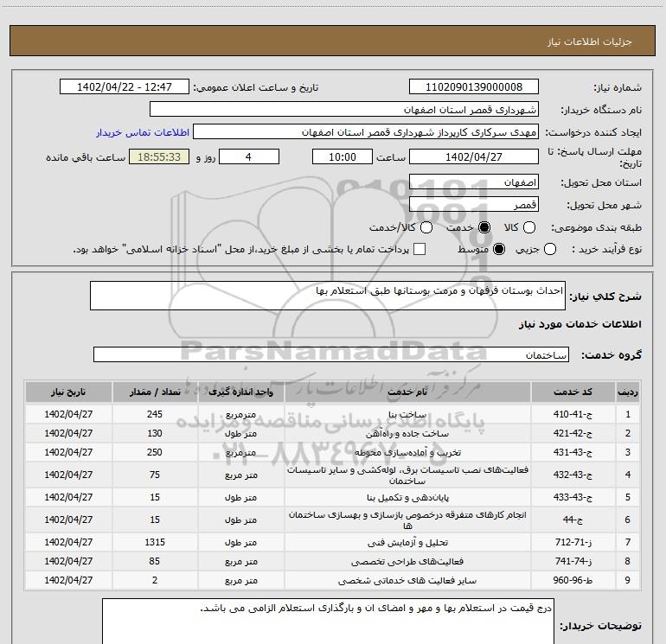
Task: Click service name فعالیت‌های طراحی تخصصی
Action: tap(407, 562)
